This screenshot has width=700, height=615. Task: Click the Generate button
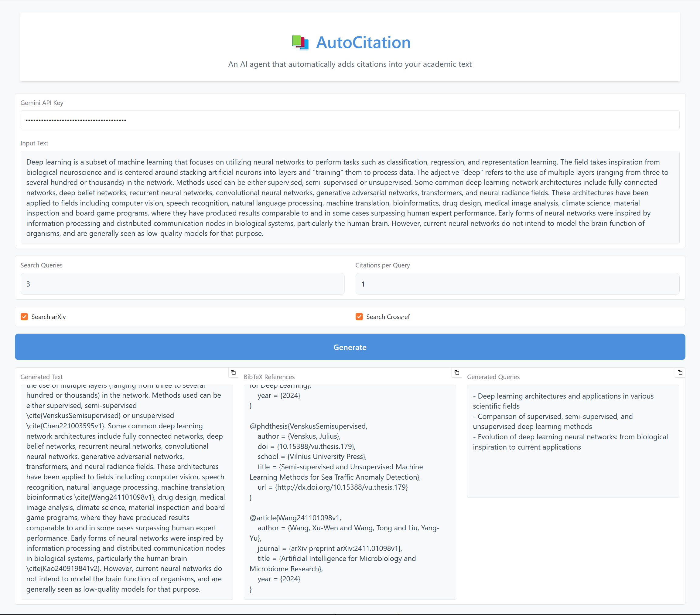click(350, 347)
